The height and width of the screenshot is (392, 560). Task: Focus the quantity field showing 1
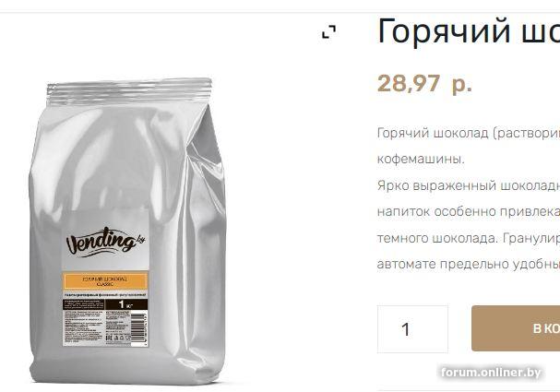tap(412, 328)
